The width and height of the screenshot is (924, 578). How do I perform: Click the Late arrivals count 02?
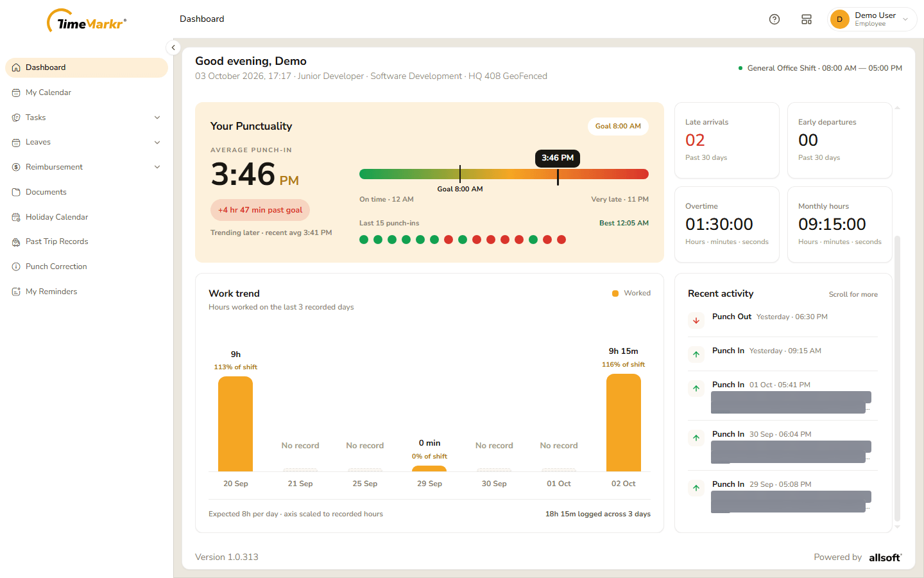695,140
